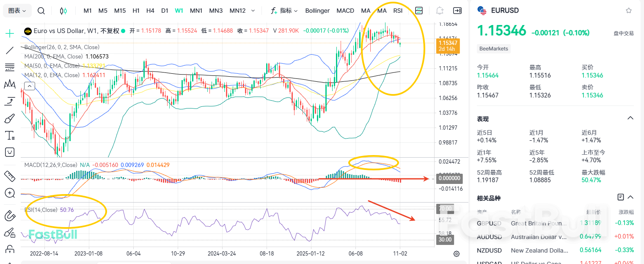The width and height of the screenshot is (644, 264).
Task: Collapse the right side panel
Action: pos(457,11)
